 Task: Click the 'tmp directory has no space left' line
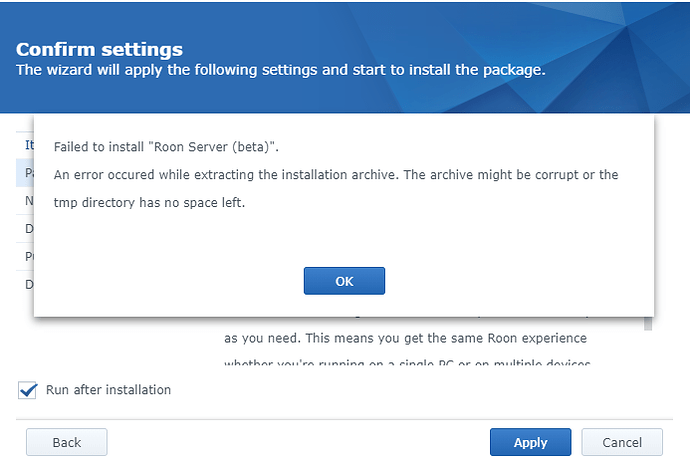tap(149, 202)
